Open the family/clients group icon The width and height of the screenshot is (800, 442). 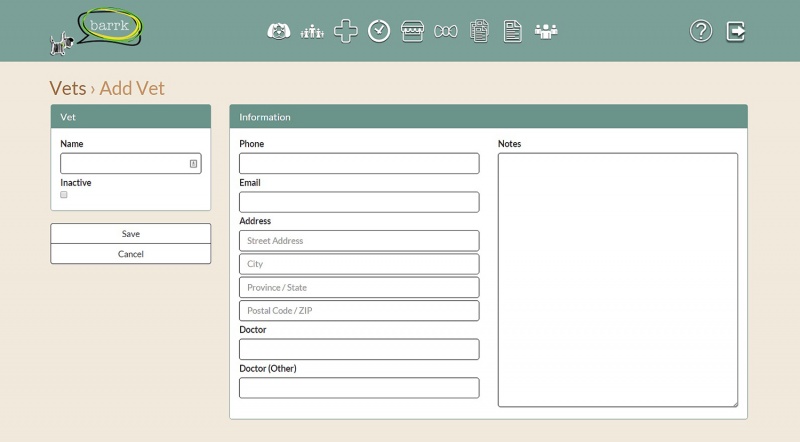(312, 32)
